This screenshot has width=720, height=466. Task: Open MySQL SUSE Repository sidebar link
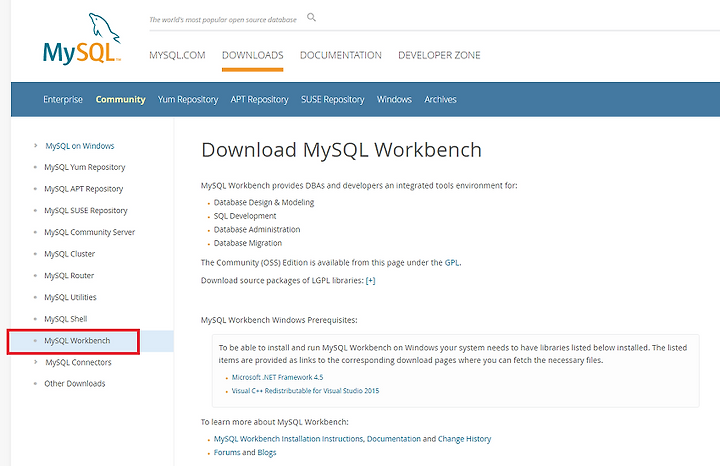coord(86,210)
